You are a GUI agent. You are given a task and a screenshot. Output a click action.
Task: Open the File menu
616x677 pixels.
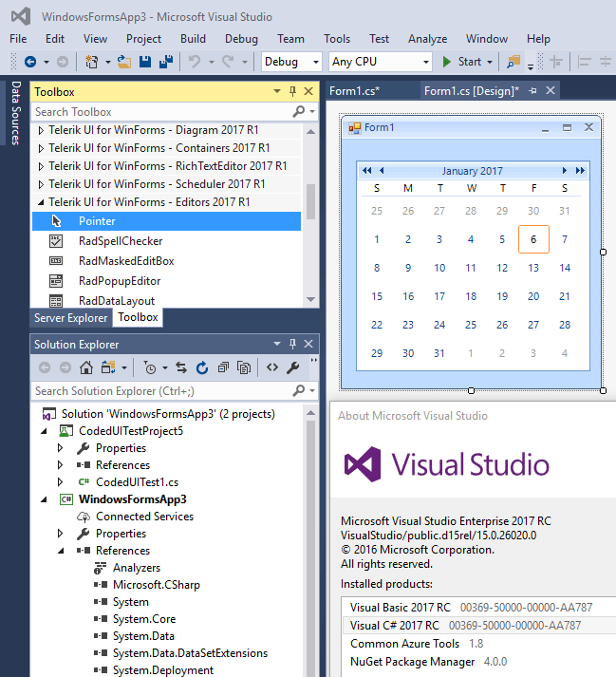click(18, 39)
